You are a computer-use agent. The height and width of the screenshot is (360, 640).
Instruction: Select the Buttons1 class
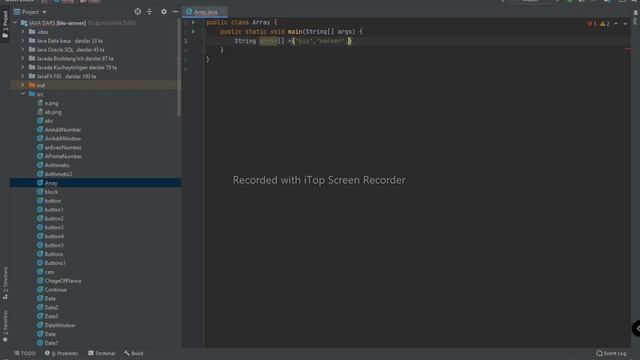point(51,263)
